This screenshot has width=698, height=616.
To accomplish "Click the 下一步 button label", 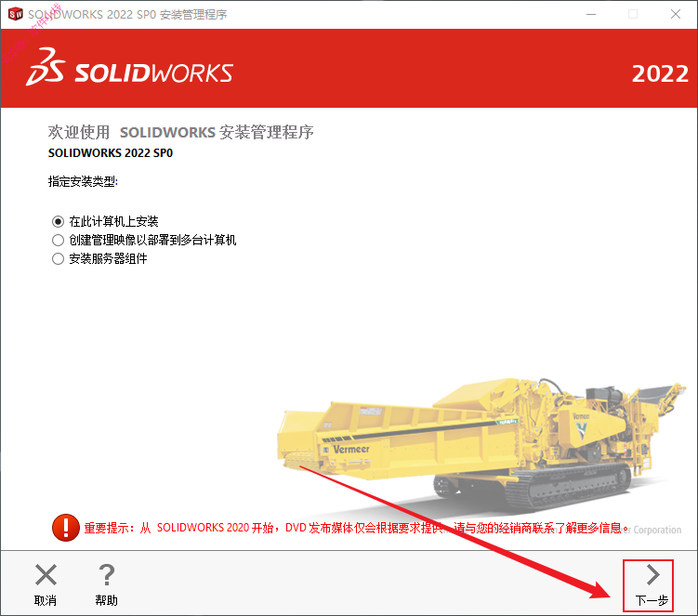I will pyautogui.click(x=652, y=600).
